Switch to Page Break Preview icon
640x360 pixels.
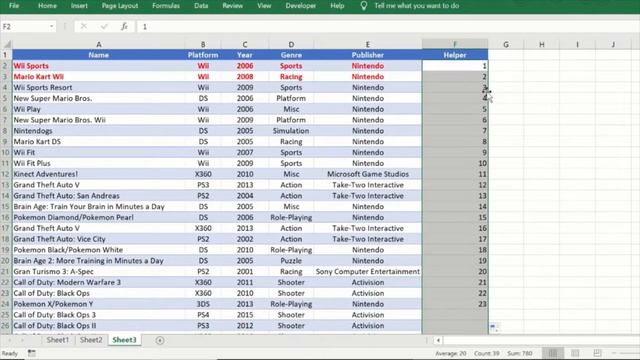(x=597, y=353)
